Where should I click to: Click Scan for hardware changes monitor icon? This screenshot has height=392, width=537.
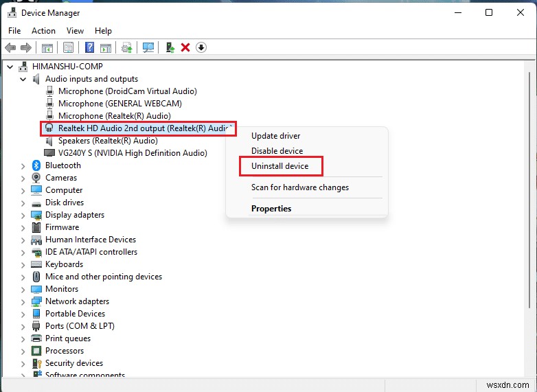[148, 47]
